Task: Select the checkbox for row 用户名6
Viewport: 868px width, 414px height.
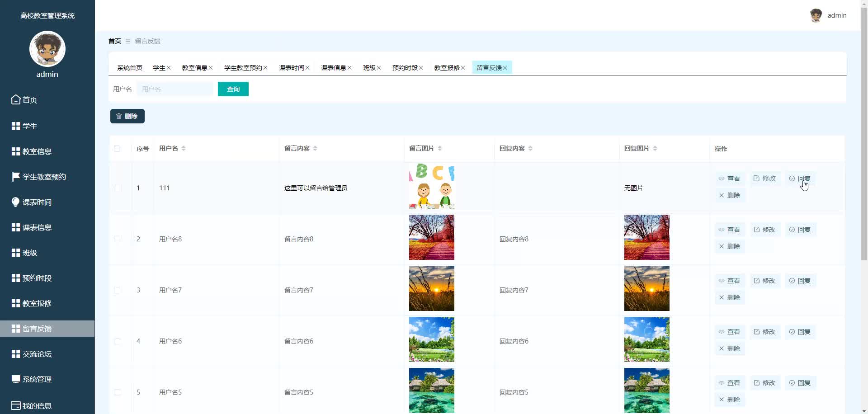Action: click(117, 341)
